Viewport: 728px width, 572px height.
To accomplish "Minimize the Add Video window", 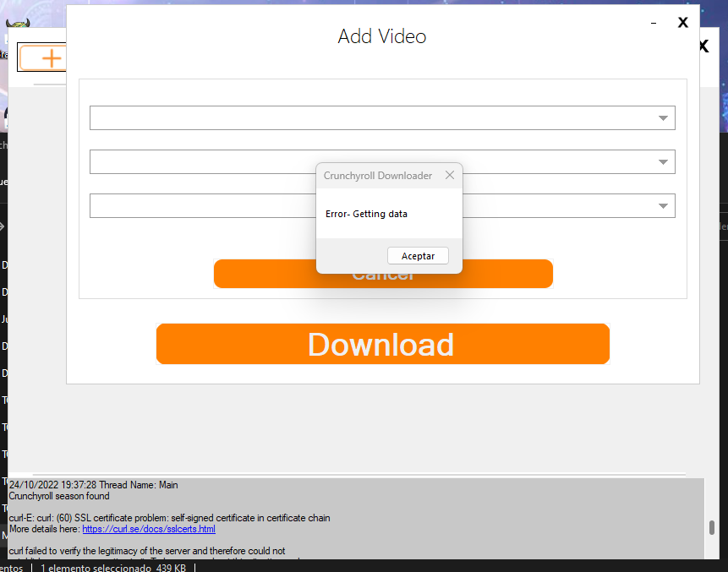I will coord(654,23).
